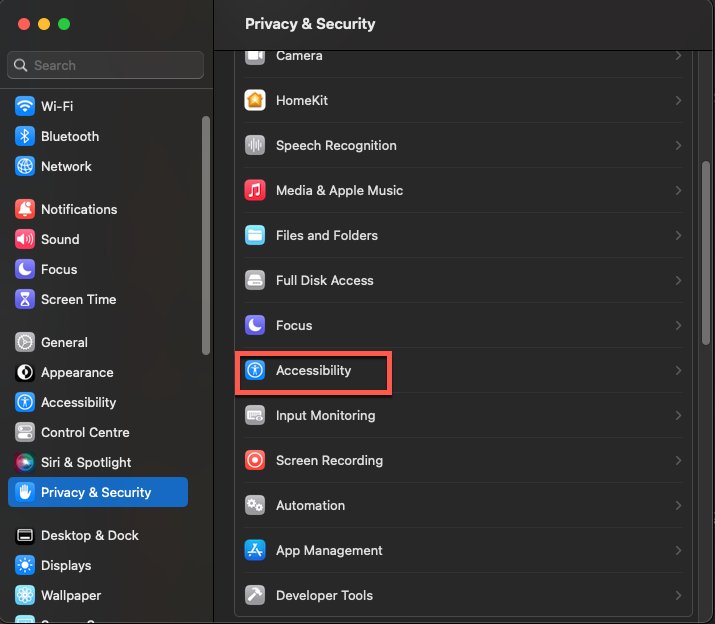This screenshot has height=624, width=715.
Task: Click the sidebar scrollbar
Action: coord(206,235)
